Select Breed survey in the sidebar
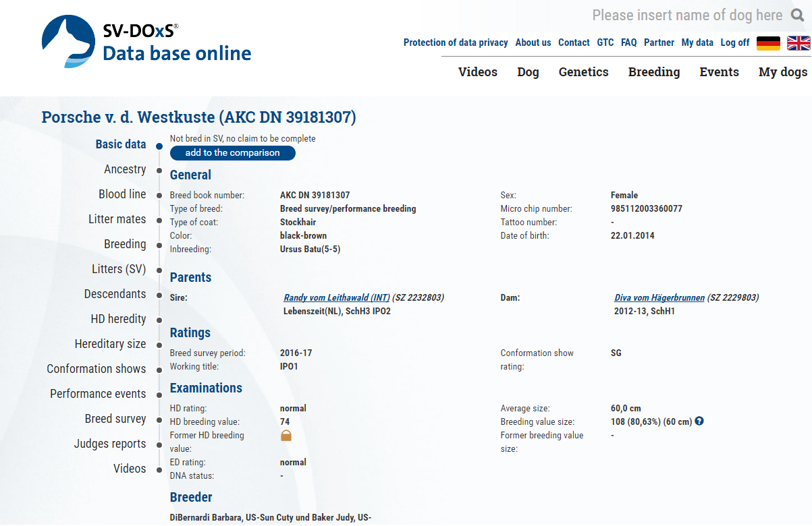 coord(115,419)
